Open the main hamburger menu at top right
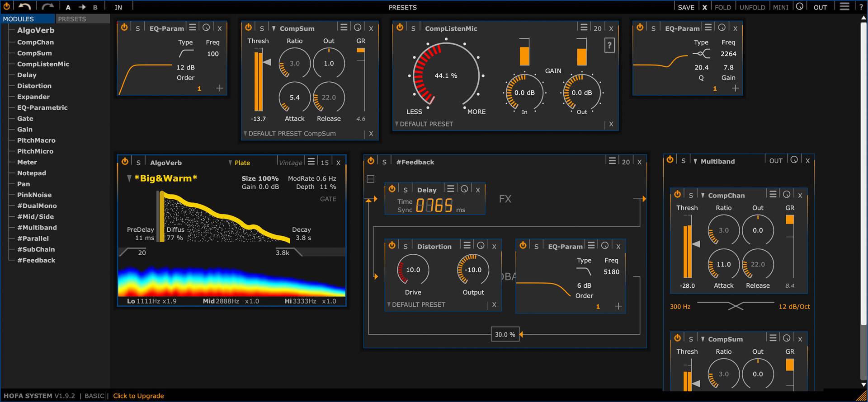Viewport: 868px width, 402px height. [844, 7]
